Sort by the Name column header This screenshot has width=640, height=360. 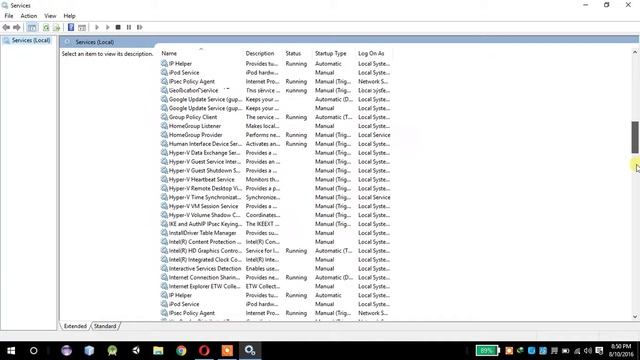click(x=201, y=53)
